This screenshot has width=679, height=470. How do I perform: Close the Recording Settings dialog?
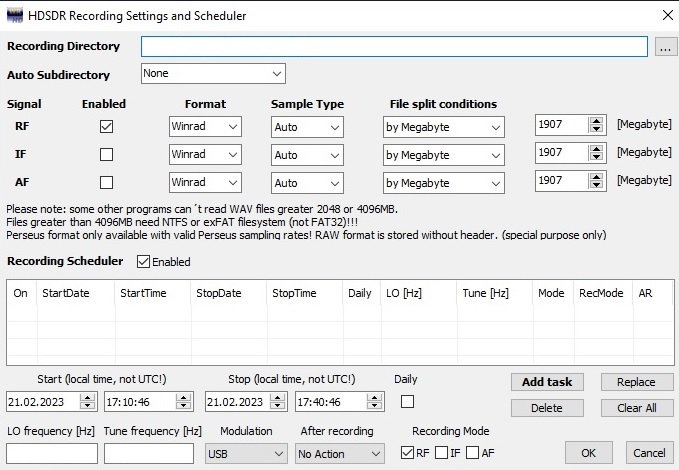pyautogui.click(x=668, y=15)
